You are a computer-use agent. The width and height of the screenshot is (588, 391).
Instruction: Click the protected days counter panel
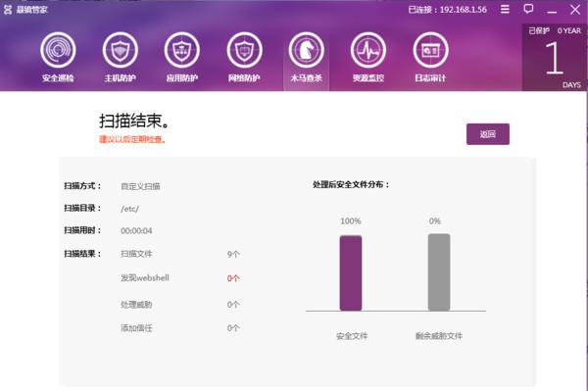click(555, 58)
